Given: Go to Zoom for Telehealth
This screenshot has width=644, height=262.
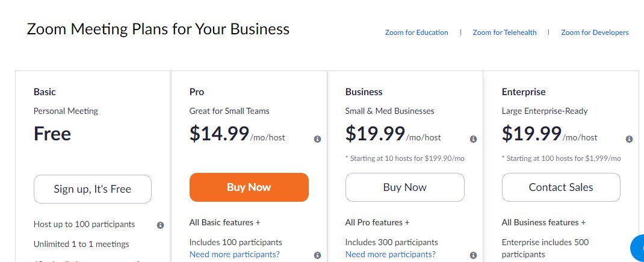Looking at the screenshot, I should point(504,33).
